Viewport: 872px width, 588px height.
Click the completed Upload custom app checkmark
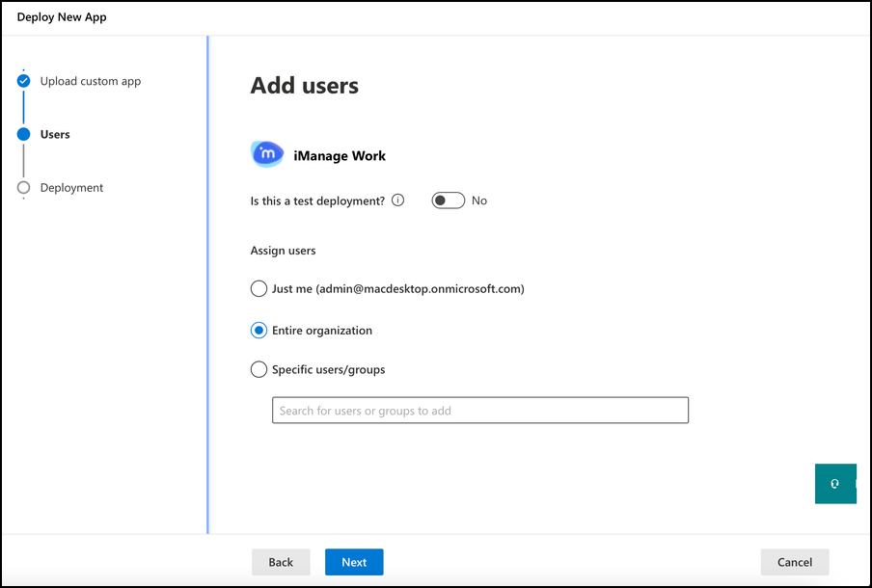tap(23, 81)
